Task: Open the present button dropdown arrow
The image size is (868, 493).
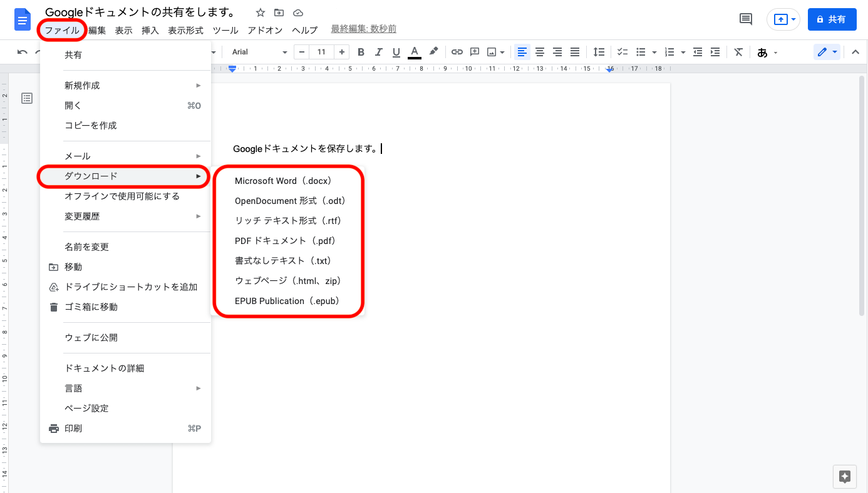Action: tap(794, 19)
